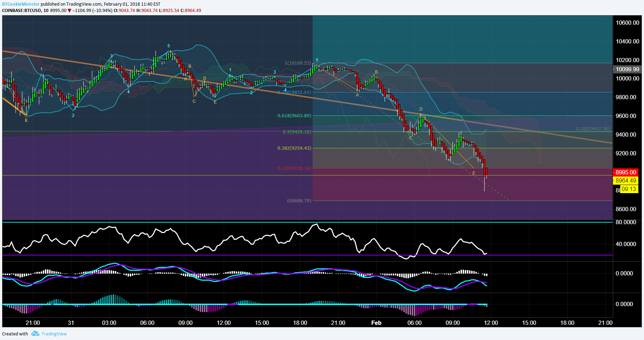This screenshot has width=644, height=340.
Task: Click the 40.0000 RSI scale label
Action: tap(626, 244)
